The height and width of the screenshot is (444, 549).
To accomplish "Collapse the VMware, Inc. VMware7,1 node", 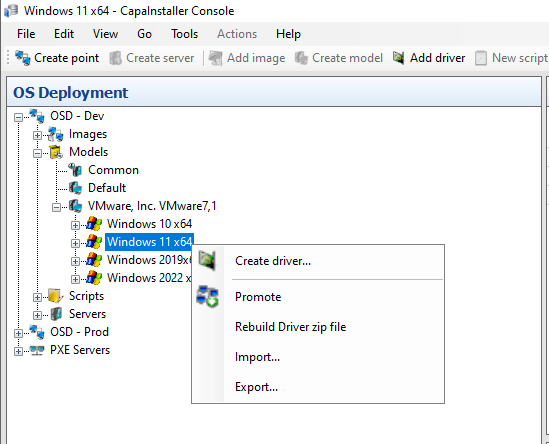I will [x=56, y=207].
